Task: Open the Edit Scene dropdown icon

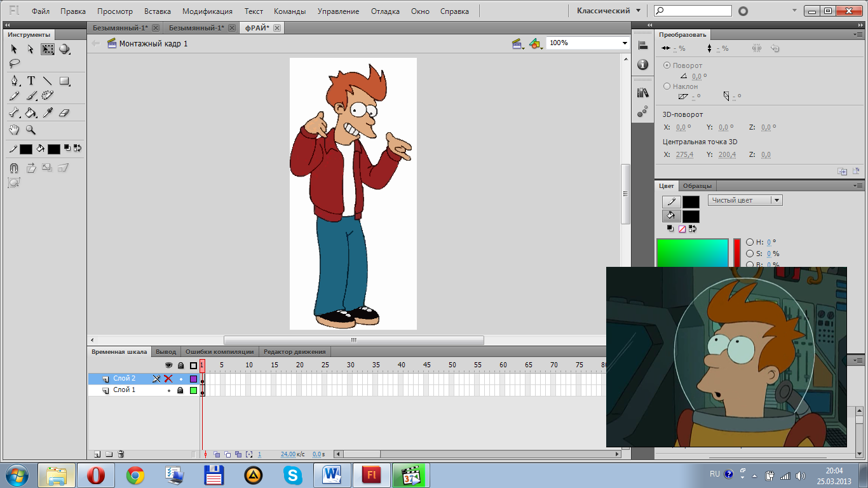Action: (x=519, y=43)
